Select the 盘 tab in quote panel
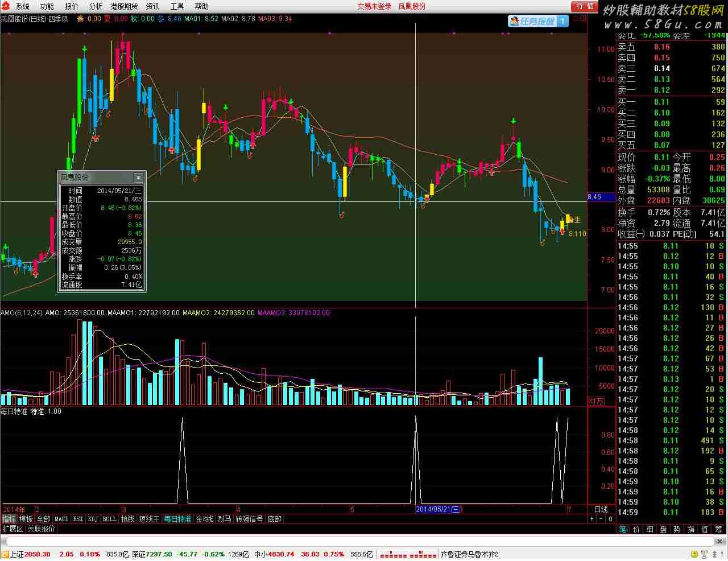This screenshot has height=561, width=728. tap(664, 529)
